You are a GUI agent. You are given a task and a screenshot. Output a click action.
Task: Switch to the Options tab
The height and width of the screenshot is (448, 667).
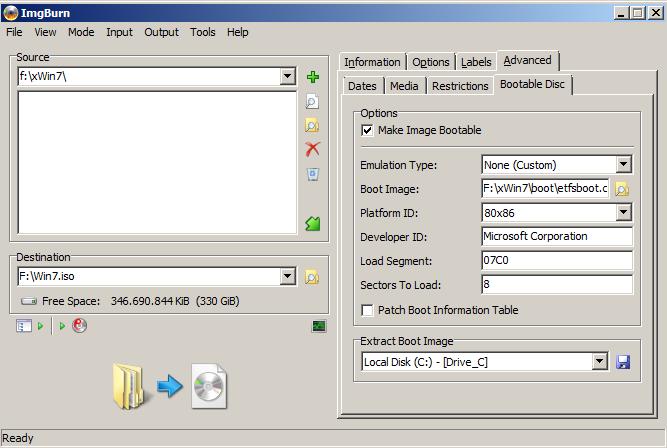point(430,63)
